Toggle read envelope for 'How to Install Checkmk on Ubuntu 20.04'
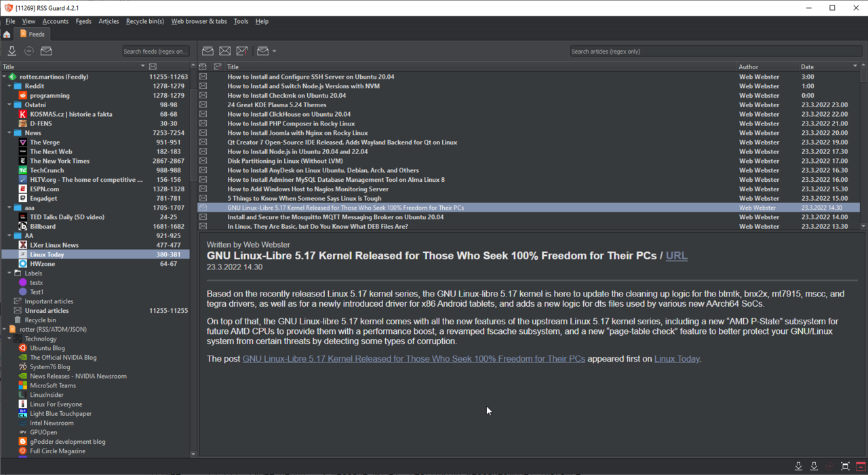This screenshot has height=475, width=868. coord(203,96)
